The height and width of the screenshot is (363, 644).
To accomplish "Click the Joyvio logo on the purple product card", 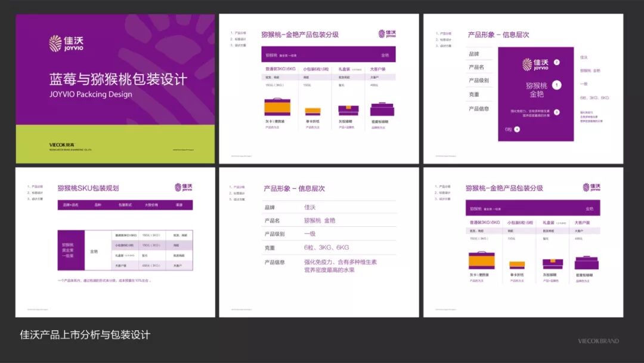I will [x=535, y=64].
